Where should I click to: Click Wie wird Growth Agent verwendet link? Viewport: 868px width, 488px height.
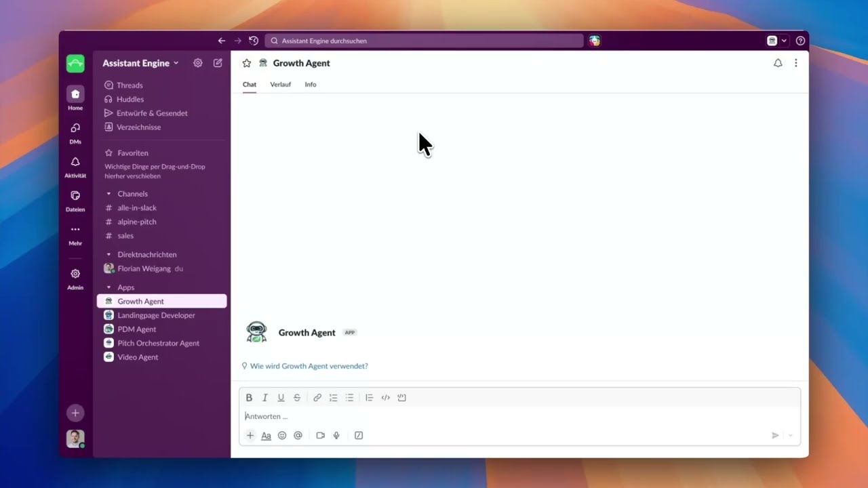309,366
